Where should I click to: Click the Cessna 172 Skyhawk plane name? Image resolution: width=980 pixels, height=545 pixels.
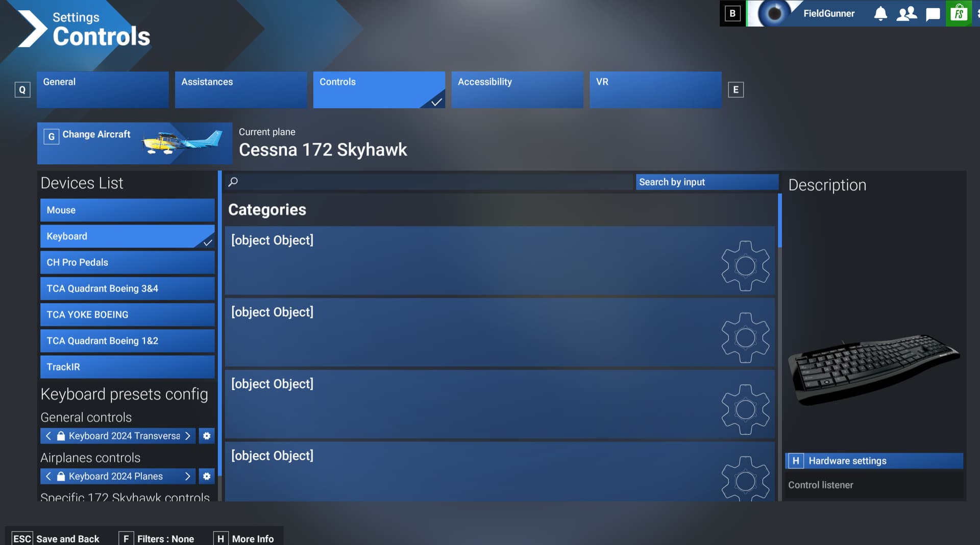point(323,150)
